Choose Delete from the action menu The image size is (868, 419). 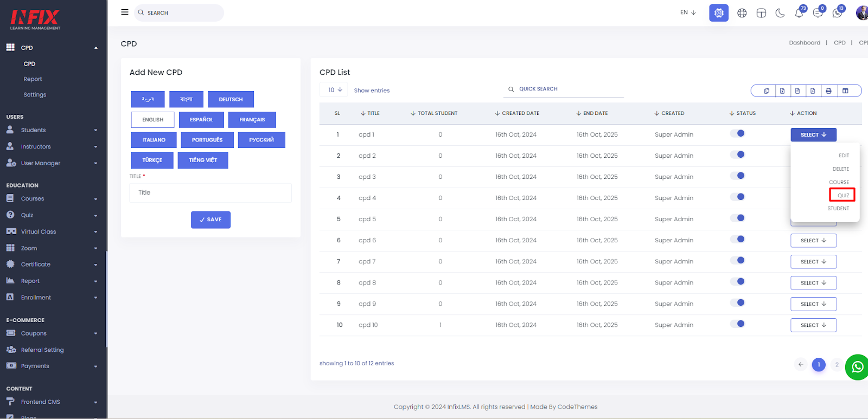[841, 169]
